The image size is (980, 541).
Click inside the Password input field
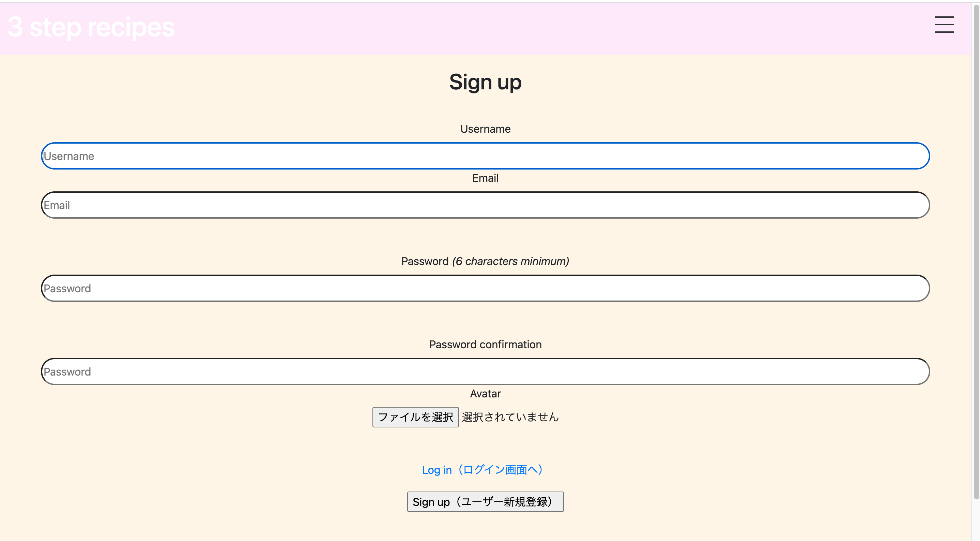pos(485,288)
